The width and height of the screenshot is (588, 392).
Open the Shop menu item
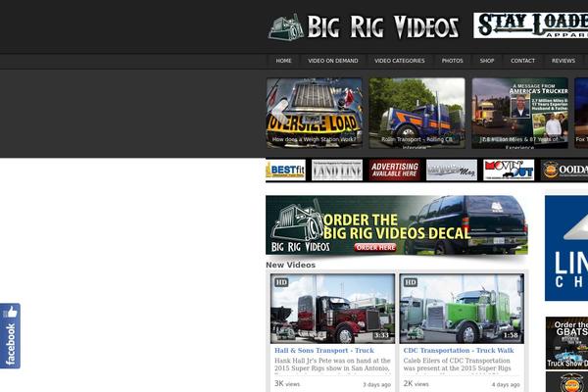click(487, 61)
